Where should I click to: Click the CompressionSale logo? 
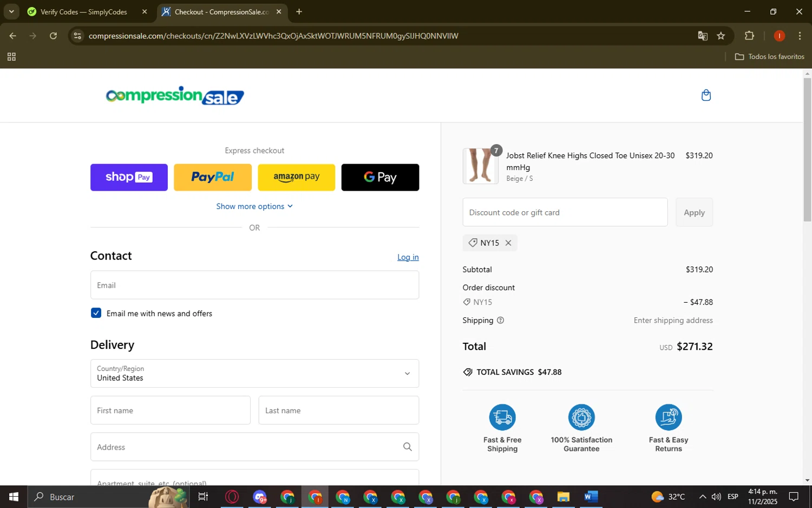tap(175, 96)
